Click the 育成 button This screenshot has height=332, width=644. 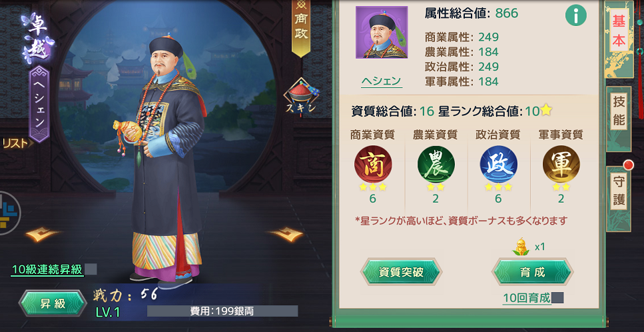coord(532,272)
